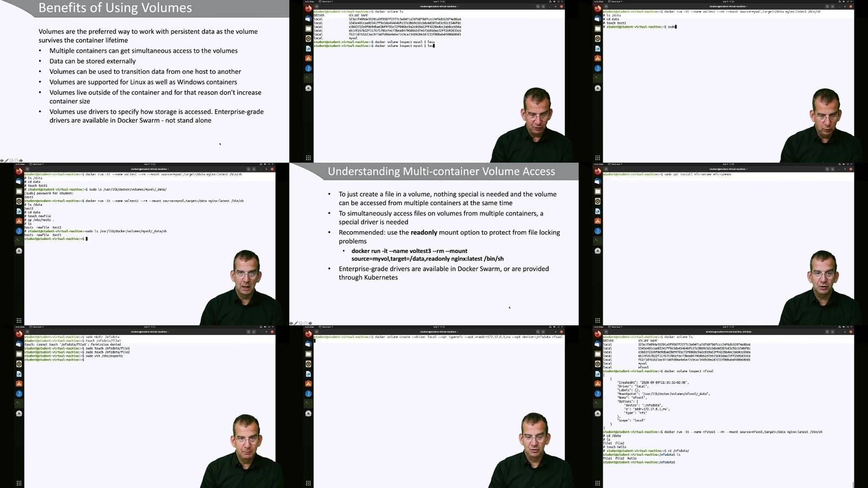Click Activities in the 'sudo apt install nfs-server' frame
868x488 pixels.
(x=598, y=164)
